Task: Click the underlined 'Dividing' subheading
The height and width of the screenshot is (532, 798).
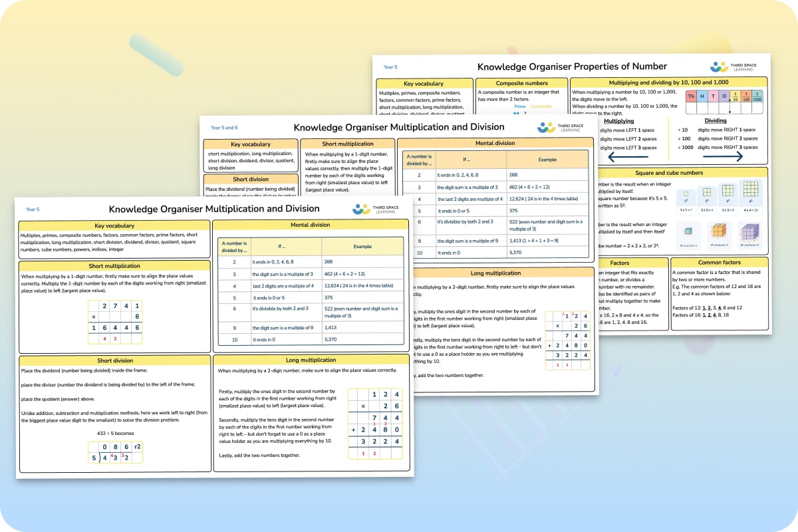Action: [716, 122]
